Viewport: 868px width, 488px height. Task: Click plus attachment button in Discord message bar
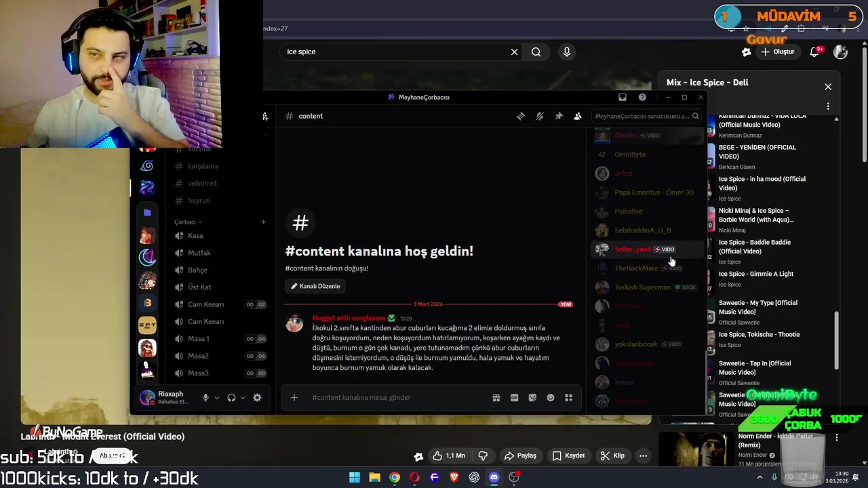(x=294, y=398)
